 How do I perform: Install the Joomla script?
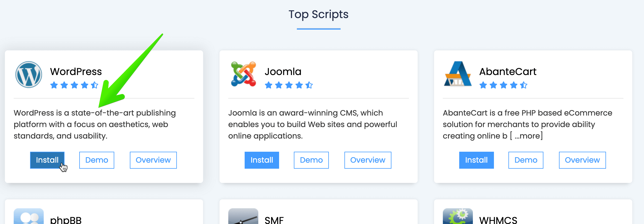[262, 160]
